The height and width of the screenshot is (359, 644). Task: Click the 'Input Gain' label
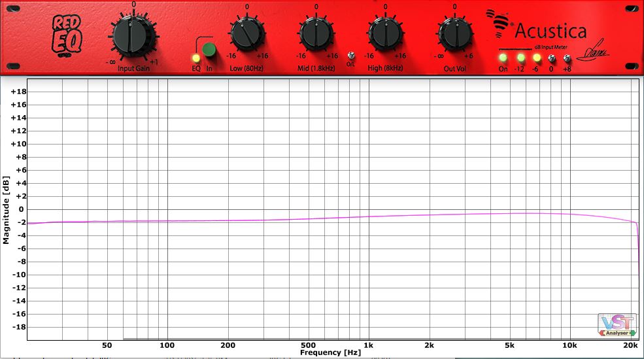coord(133,69)
